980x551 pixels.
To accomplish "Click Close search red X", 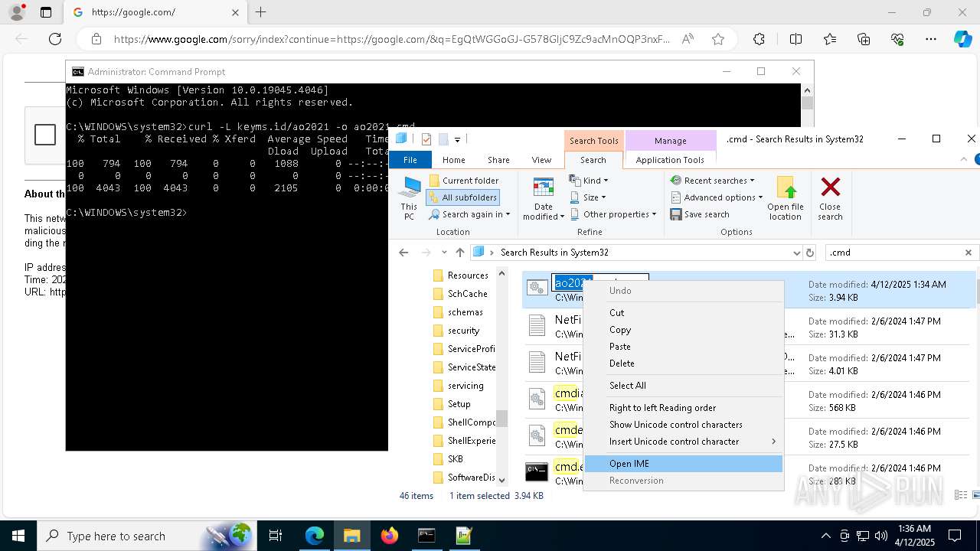I will click(830, 198).
